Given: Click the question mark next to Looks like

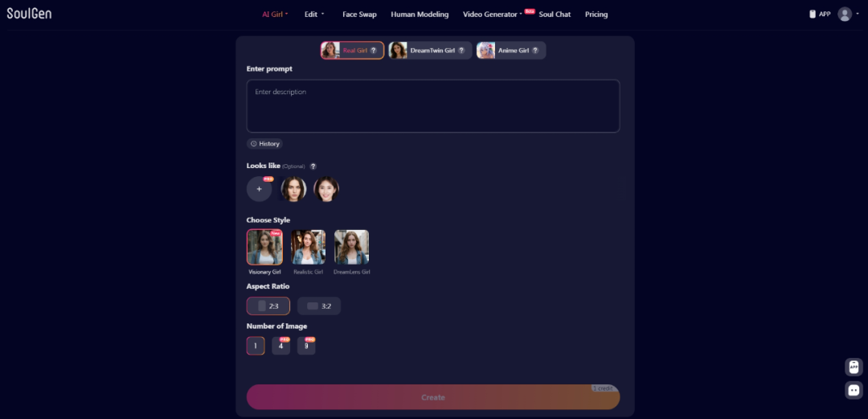Looking at the screenshot, I should [313, 166].
